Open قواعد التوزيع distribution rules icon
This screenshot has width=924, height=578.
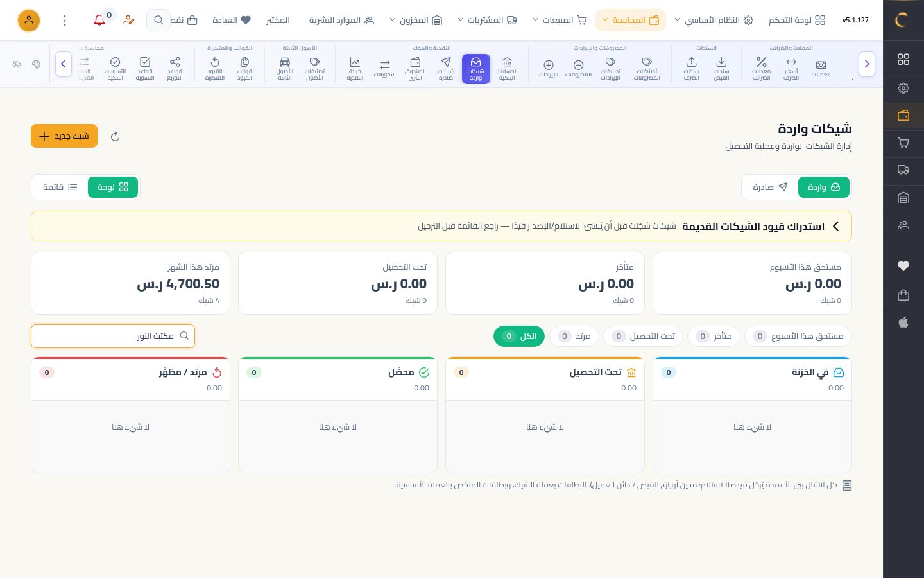[175, 69]
